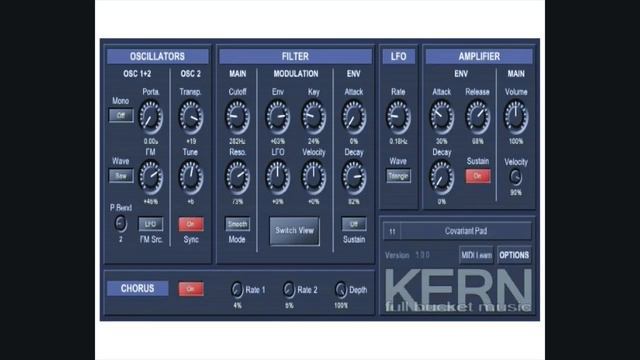Click the amplifier Attack knob
The width and height of the screenshot is (640, 360).
point(441,117)
